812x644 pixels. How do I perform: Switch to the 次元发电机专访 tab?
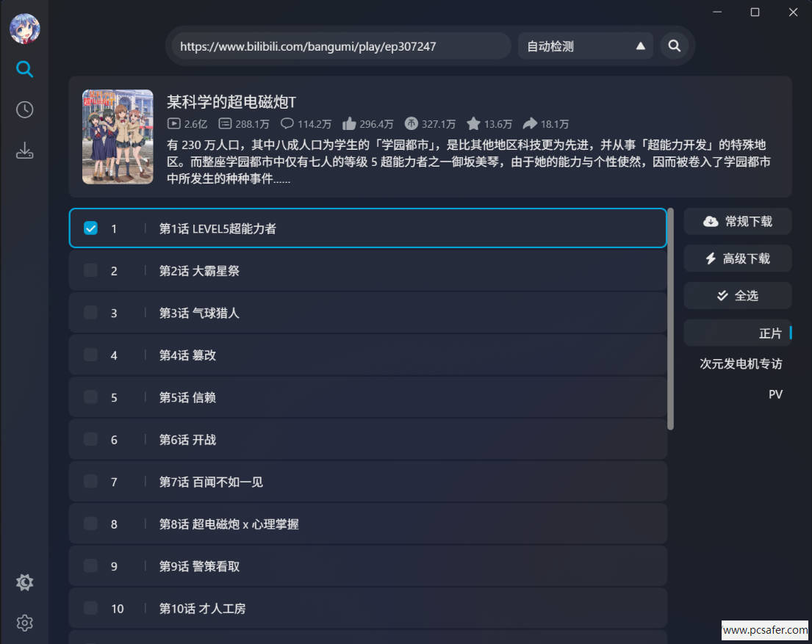point(741,363)
